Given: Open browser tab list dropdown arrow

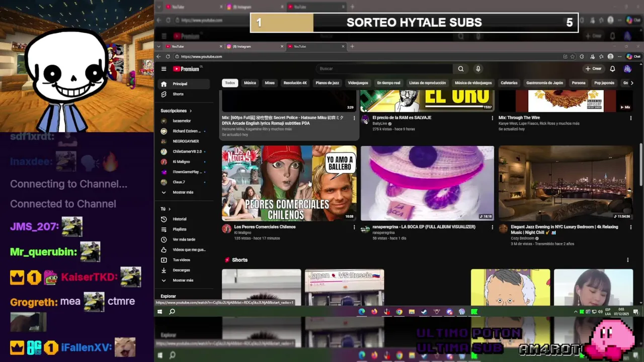Looking at the screenshot, I should point(159,46).
